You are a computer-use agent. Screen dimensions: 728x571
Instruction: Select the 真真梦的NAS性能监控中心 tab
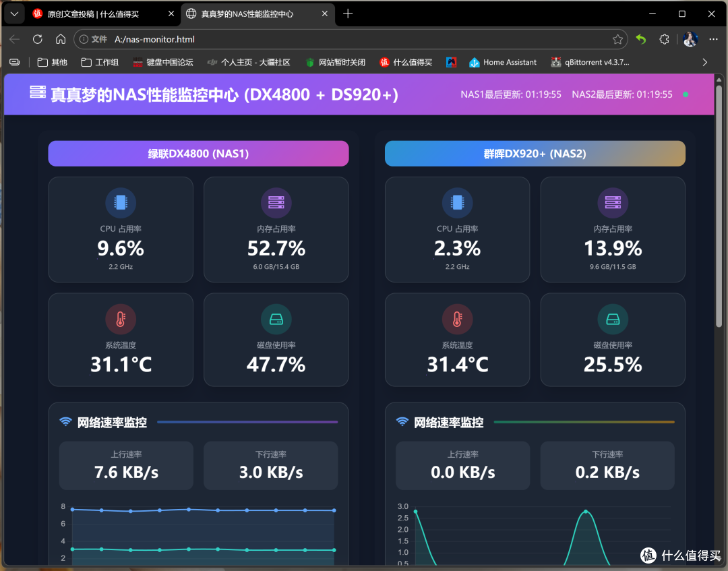257,14
